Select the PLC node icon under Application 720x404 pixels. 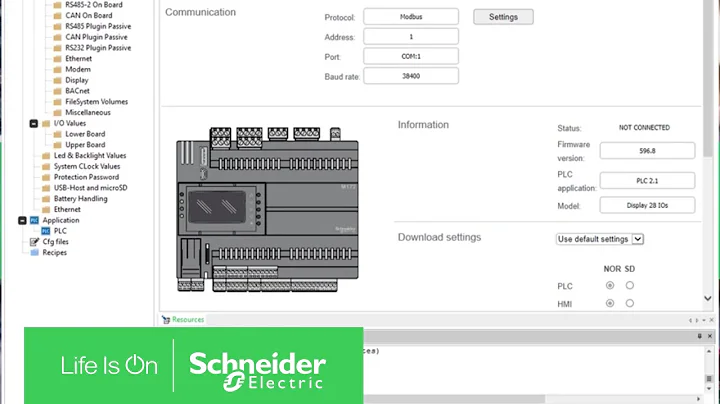click(x=46, y=231)
